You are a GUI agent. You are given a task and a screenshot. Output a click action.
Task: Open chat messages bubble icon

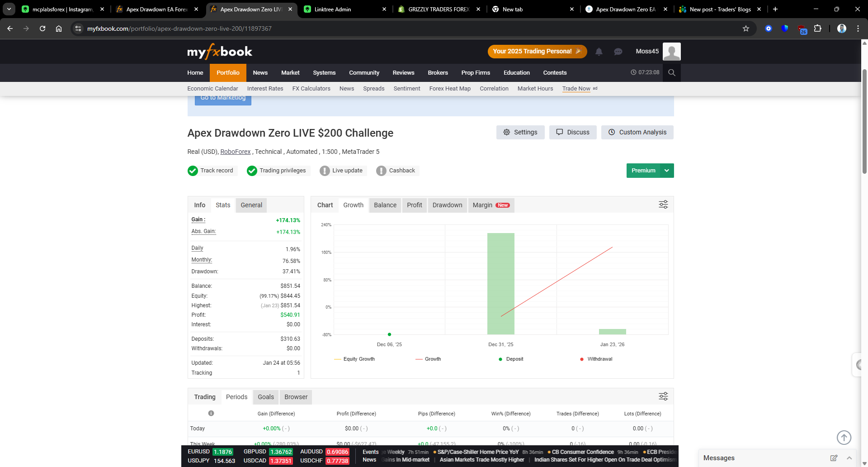pyautogui.click(x=618, y=52)
